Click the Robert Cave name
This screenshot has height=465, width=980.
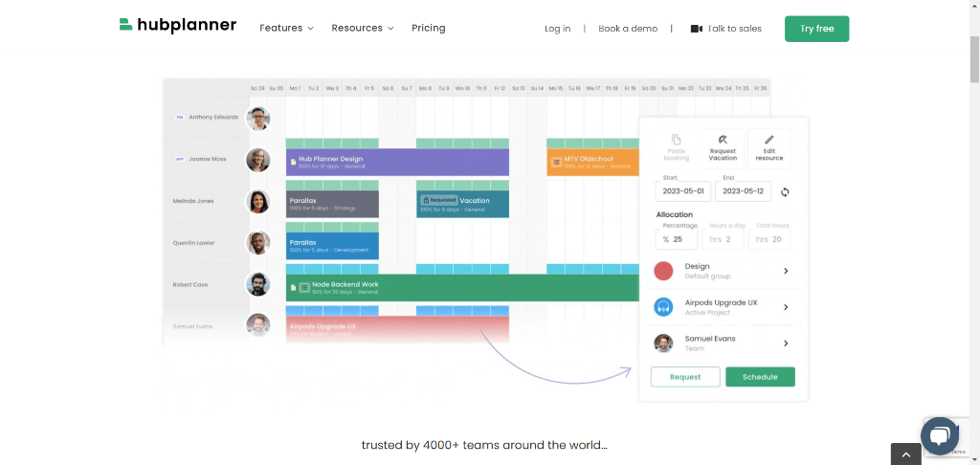(190, 285)
